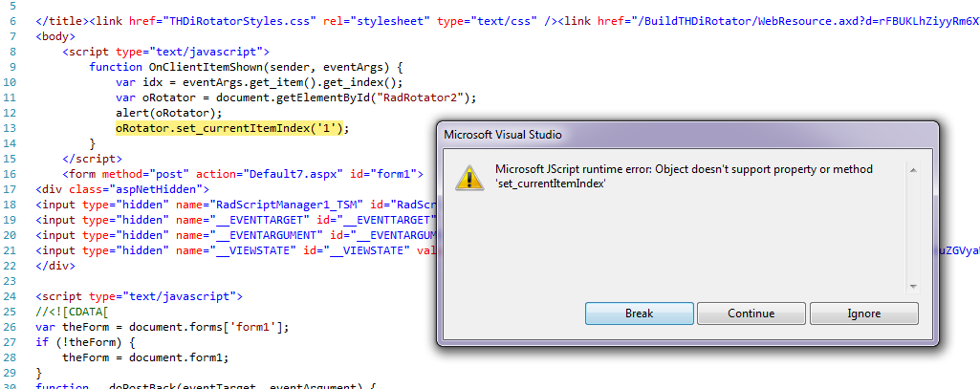Click script type="text/javascript" tag on line 24
Screen dimensions: 980x389
139,296
